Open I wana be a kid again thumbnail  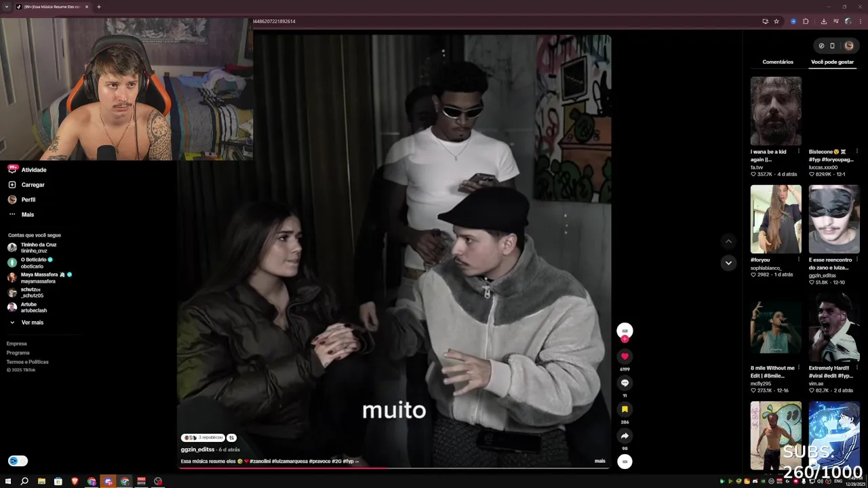click(x=776, y=110)
